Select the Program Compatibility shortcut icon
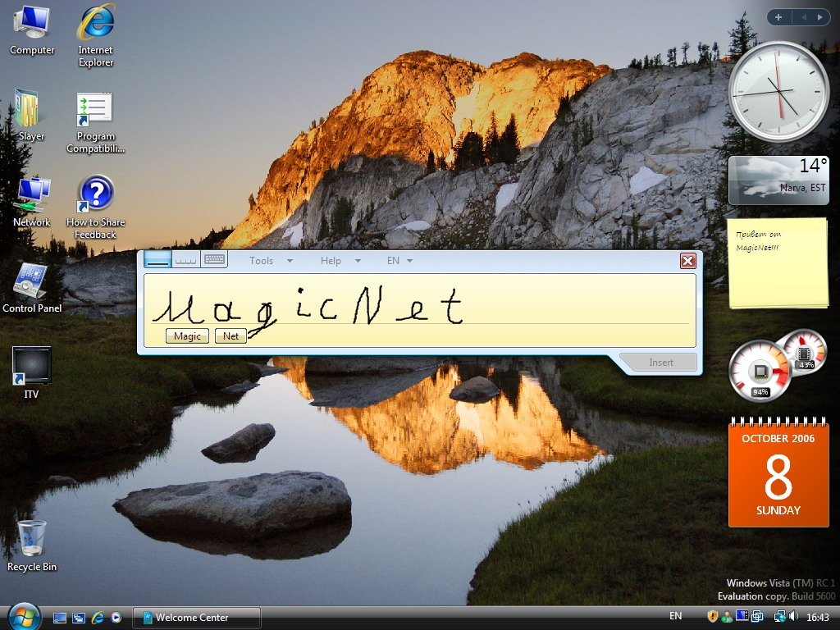840x630 pixels. click(95, 123)
